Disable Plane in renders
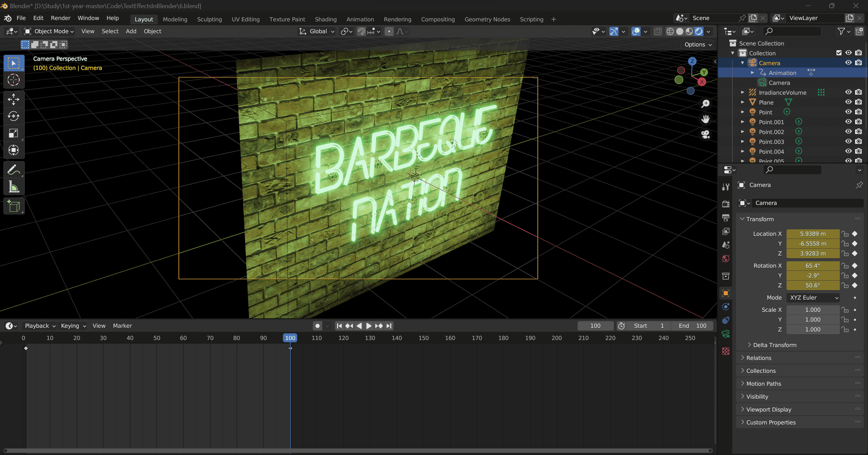 [858, 102]
